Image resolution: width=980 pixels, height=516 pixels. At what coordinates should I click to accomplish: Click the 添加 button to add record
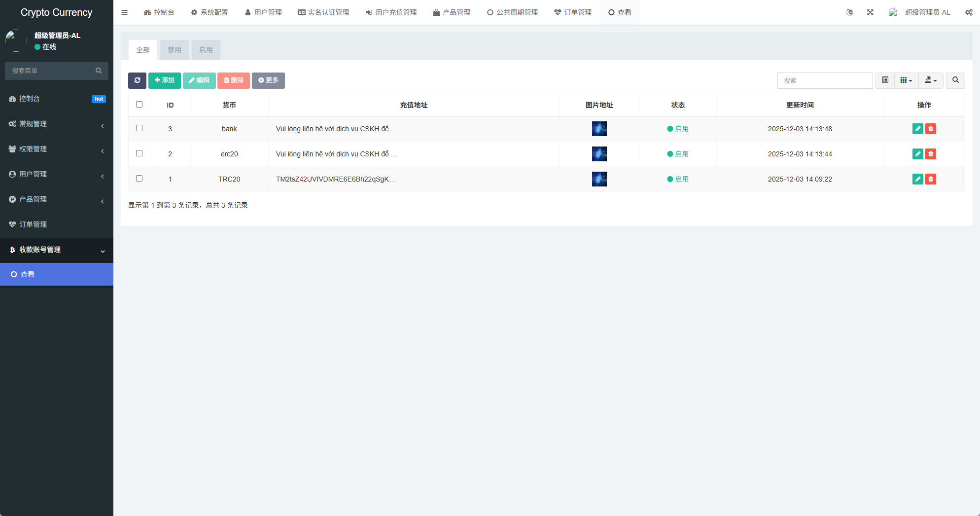pyautogui.click(x=165, y=80)
